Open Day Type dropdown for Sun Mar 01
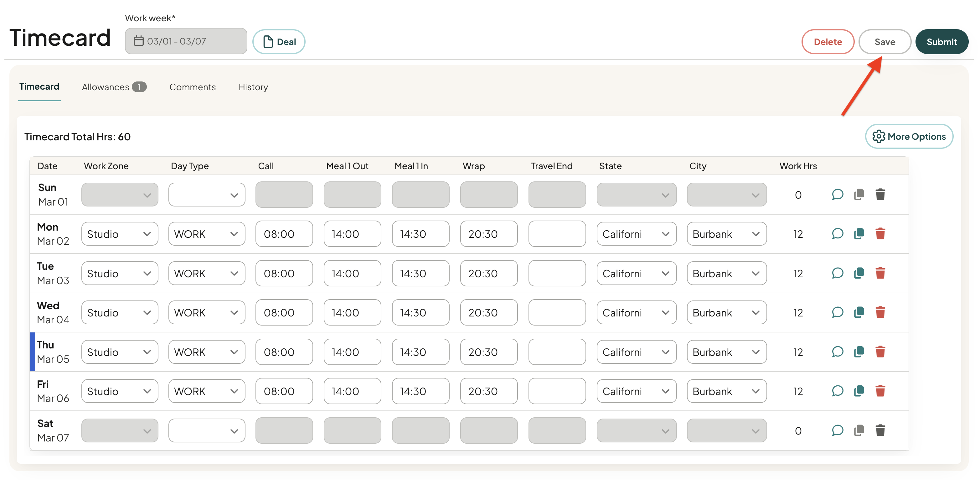 pyautogui.click(x=207, y=195)
